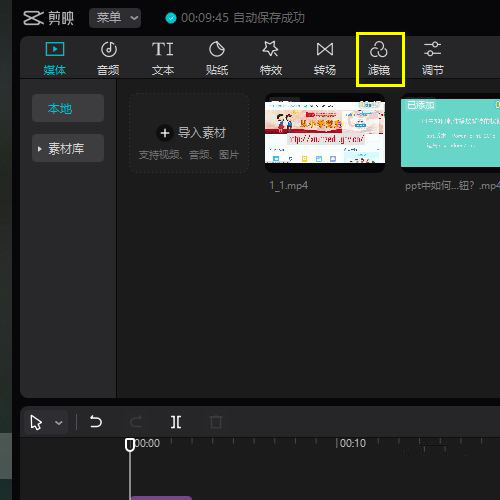
Task: Select the 1_1.mp4 video thumbnail
Action: (325, 132)
